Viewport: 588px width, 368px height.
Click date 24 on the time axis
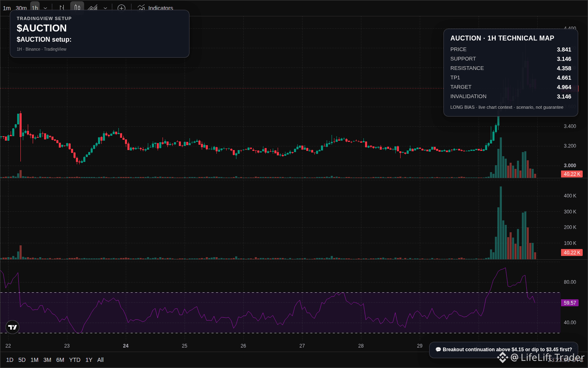(x=126, y=346)
